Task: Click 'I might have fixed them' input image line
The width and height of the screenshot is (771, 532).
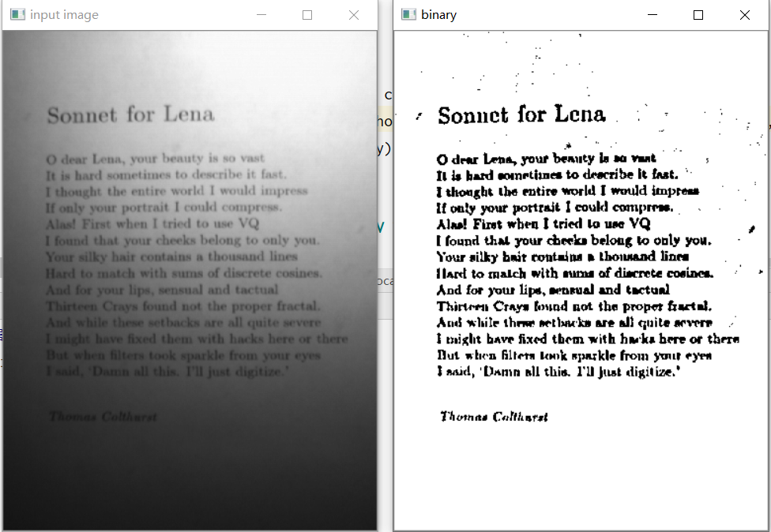Action: (197, 339)
